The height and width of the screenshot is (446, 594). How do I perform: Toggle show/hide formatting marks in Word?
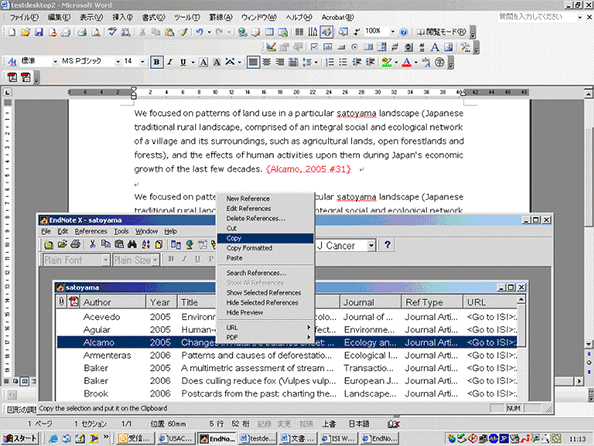tap(356, 32)
